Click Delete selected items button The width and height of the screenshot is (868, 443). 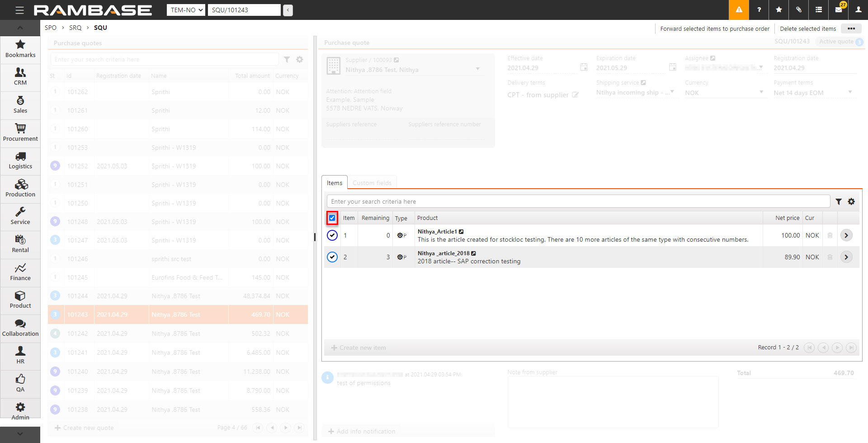pyautogui.click(x=808, y=29)
